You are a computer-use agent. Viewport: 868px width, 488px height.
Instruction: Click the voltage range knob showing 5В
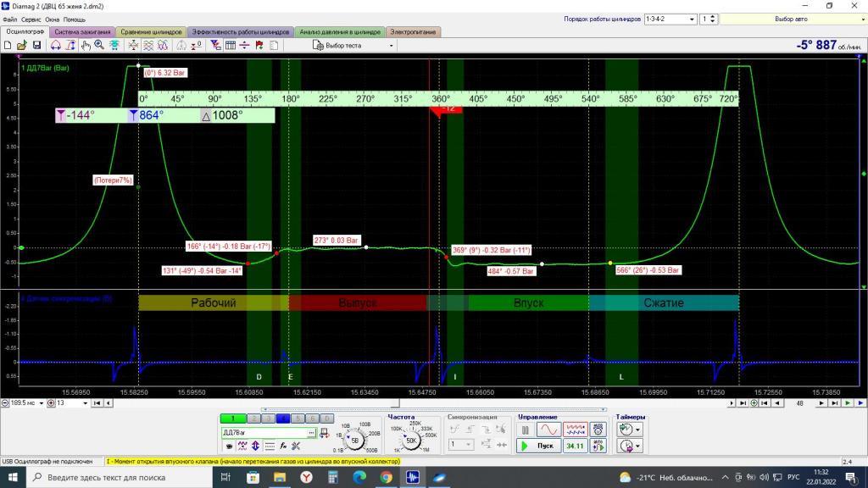(355, 441)
